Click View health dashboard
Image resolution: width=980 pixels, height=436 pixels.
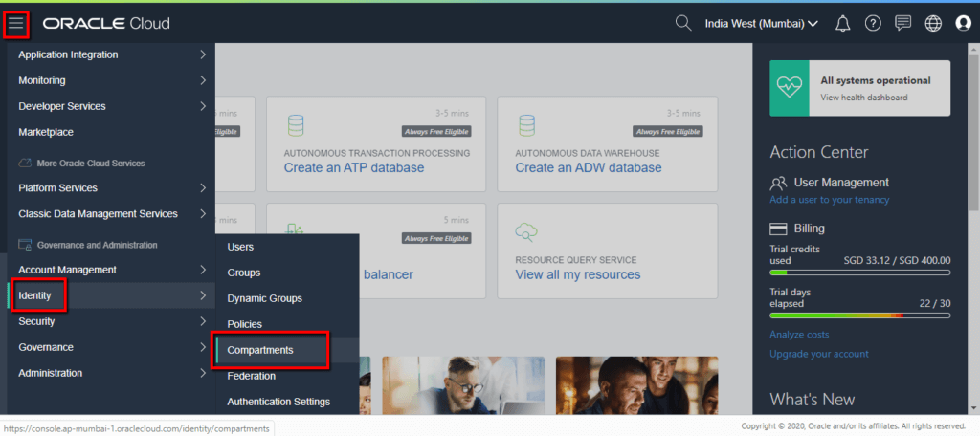coord(864,98)
